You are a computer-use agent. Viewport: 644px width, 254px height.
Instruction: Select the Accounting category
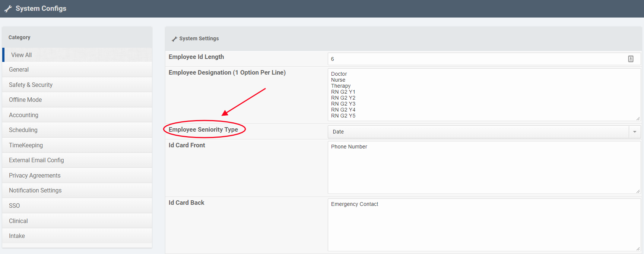tap(23, 115)
